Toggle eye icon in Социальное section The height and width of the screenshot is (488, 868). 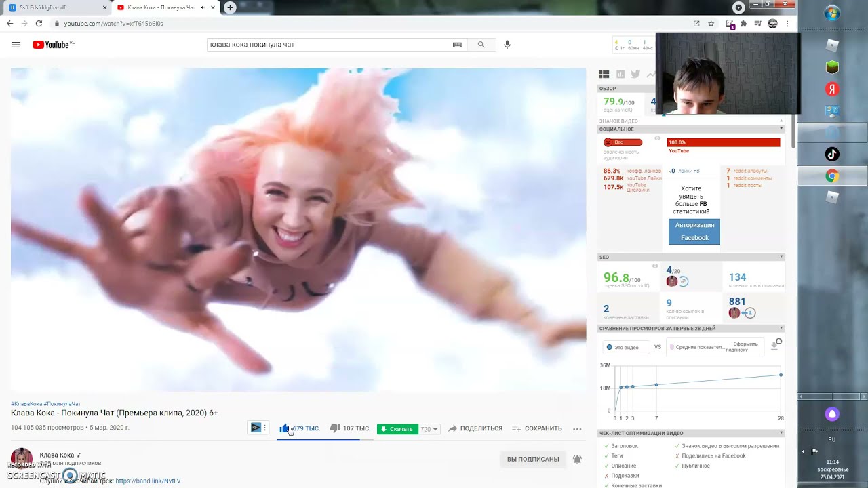pos(657,138)
